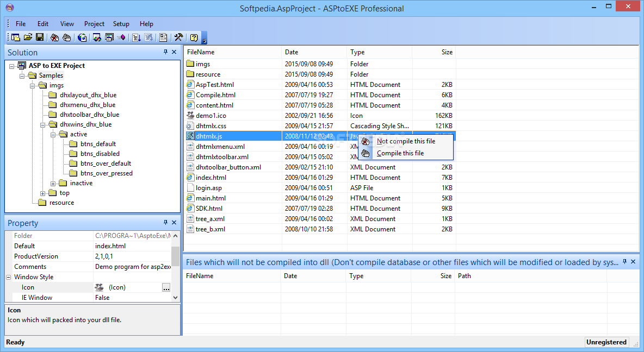Choose 'Compile this file' menu entry
This screenshot has width=644, height=352.
406,153
